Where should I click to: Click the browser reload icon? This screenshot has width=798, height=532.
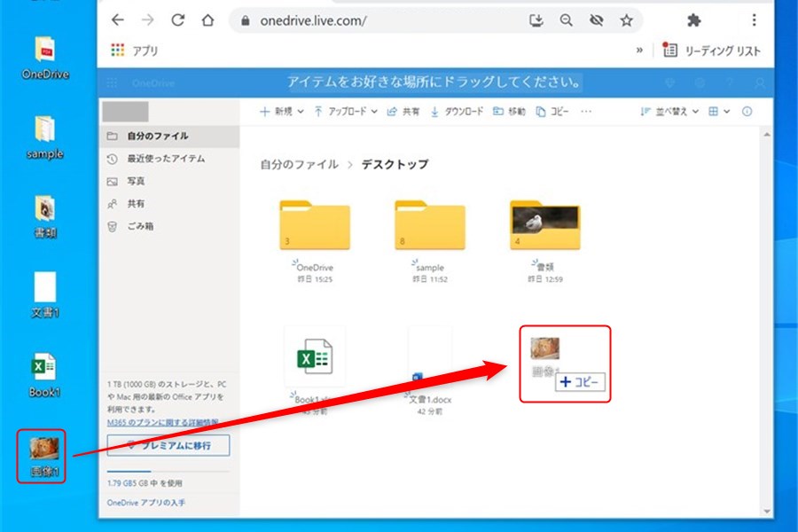click(x=177, y=20)
